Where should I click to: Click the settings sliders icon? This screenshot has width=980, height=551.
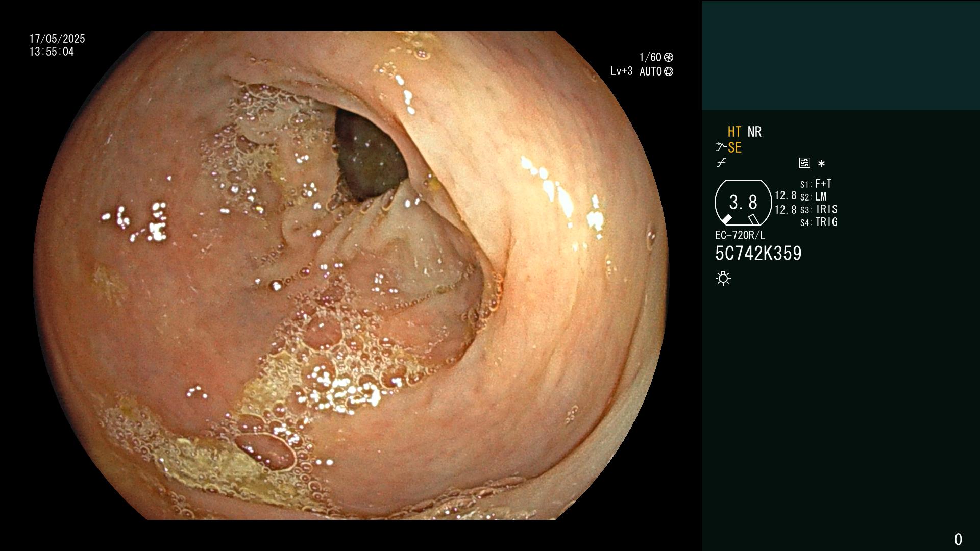coord(804,163)
